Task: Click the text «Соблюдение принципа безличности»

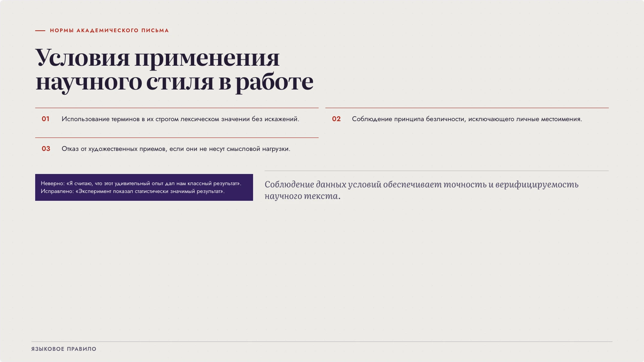Action: click(408, 119)
